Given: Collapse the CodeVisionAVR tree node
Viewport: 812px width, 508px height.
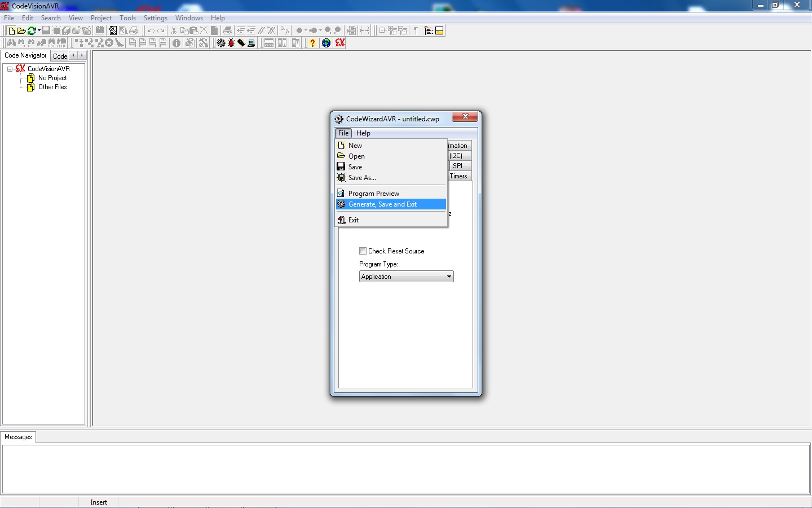Looking at the screenshot, I should (10, 69).
